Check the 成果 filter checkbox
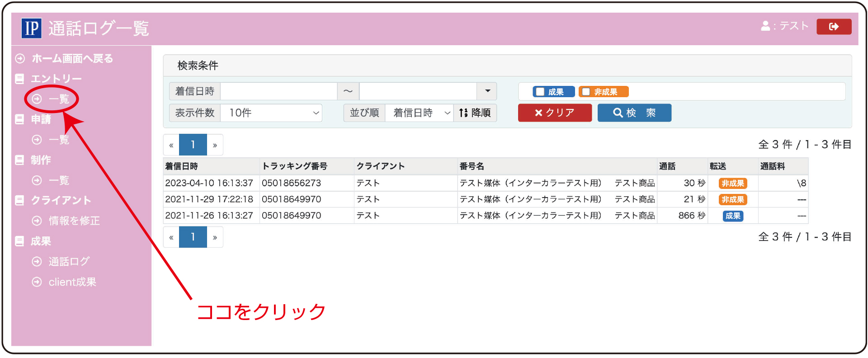Screen dimensions: 868x358 pyautogui.click(x=540, y=92)
